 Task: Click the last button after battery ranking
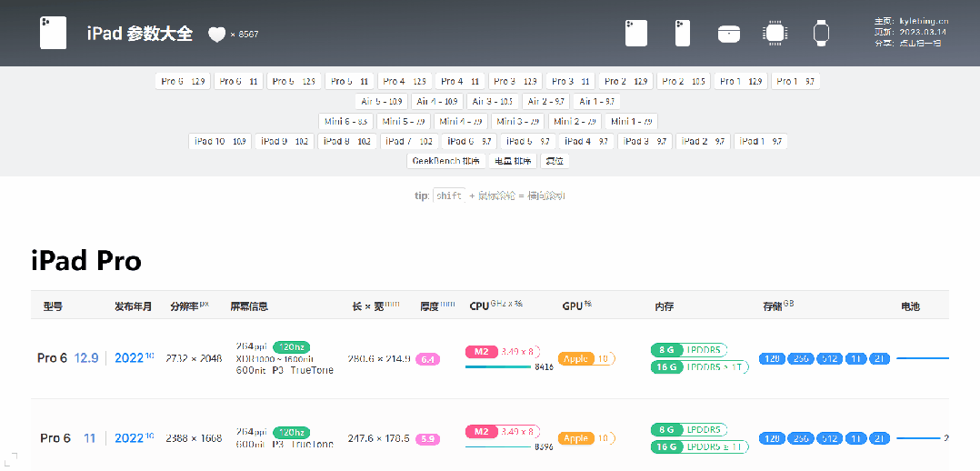555,161
